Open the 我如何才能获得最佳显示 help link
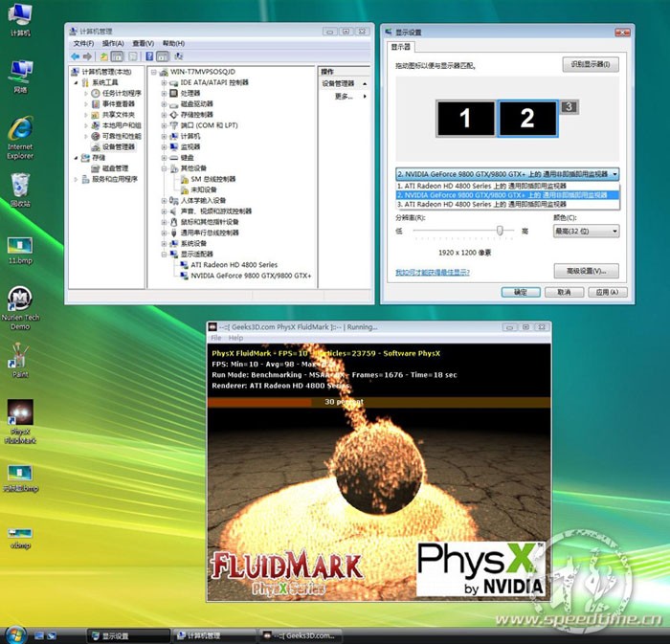The width and height of the screenshot is (670, 644). (433, 272)
